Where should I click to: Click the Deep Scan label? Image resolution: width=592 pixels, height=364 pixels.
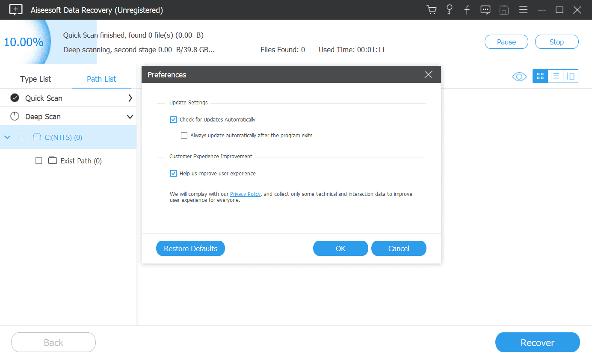[43, 117]
